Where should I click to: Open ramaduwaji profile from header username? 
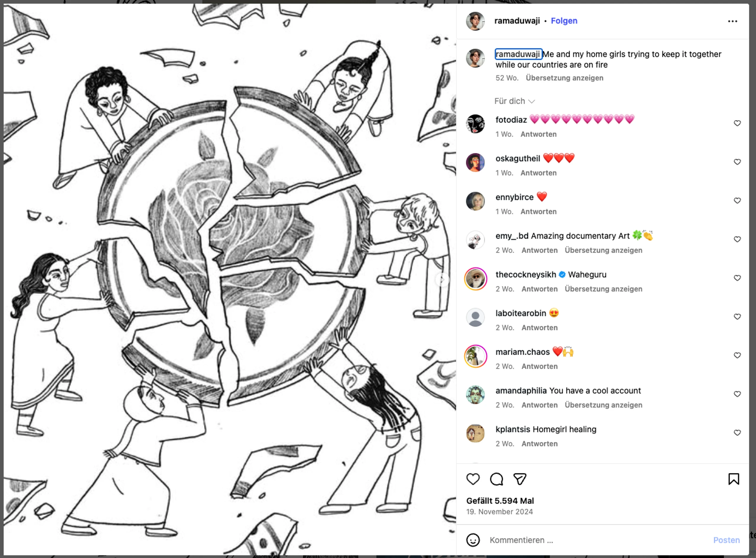517,21
